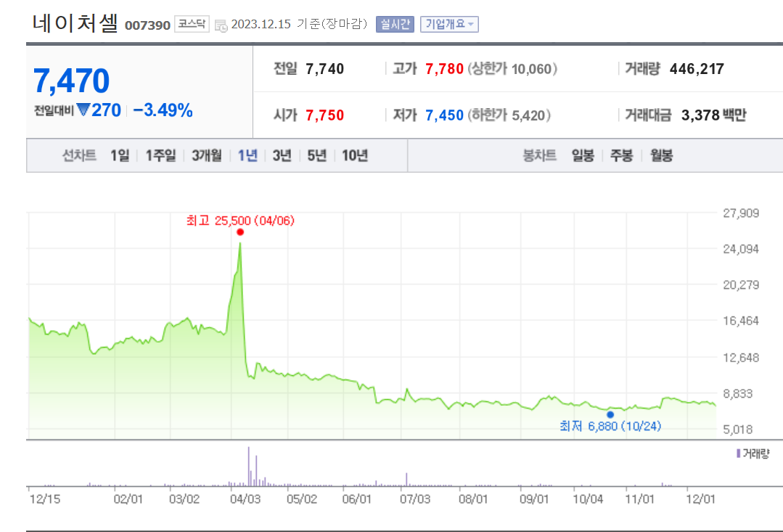
Task: Click the 04/03 x-axis date label
Action: [x=245, y=499]
